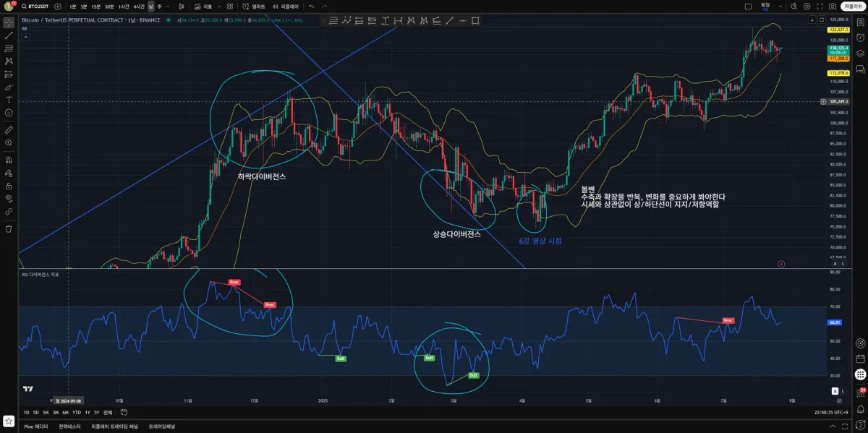Switch to the 전략테스터 tab
The height and width of the screenshot is (433, 868).
tap(69, 426)
